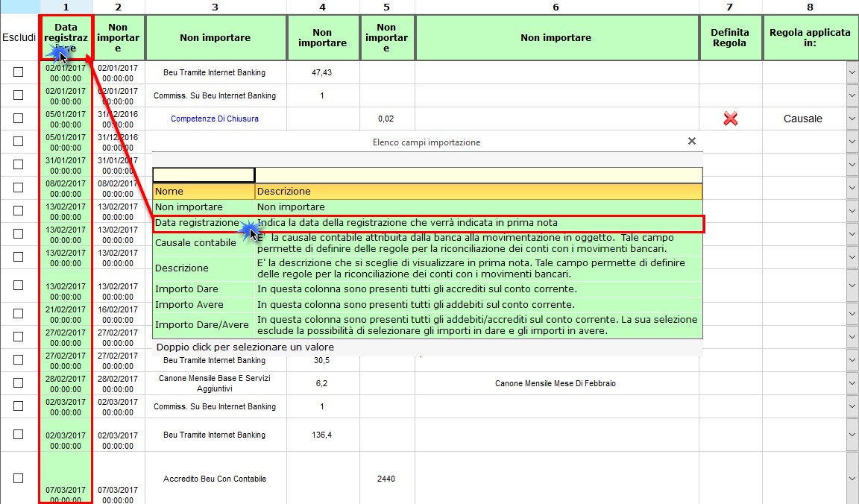Open rule dropdown on the 21/02/2017 row
Image resolution: width=859 pixels, height=504 pixels.
coord(852,314)
